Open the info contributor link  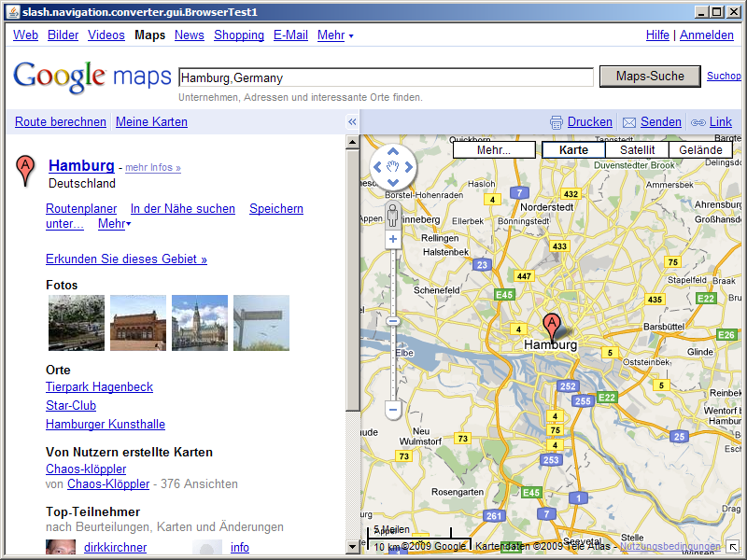(240, 547)
